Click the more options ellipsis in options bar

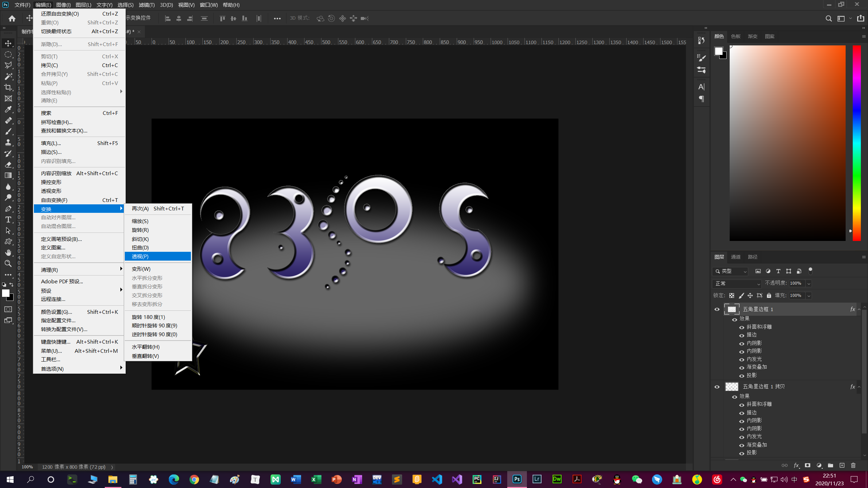pos(277,18)
